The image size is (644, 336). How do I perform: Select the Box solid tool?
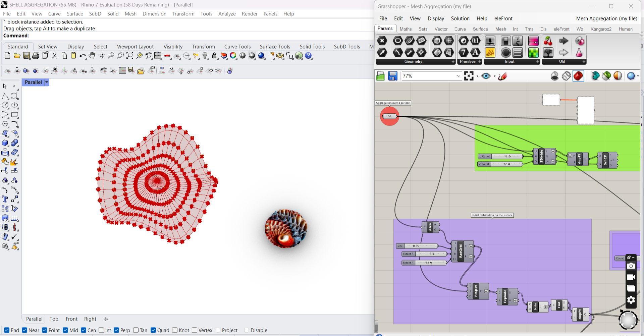coord(5,143)
